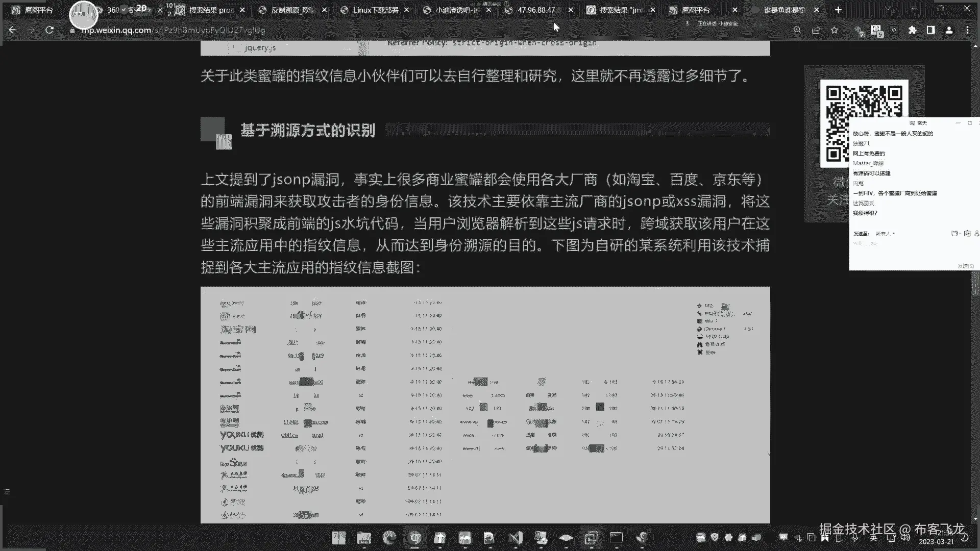Screen dimensions: 980x551
Task: Click the 发送(S) button in chat
Action: point(965,266)
